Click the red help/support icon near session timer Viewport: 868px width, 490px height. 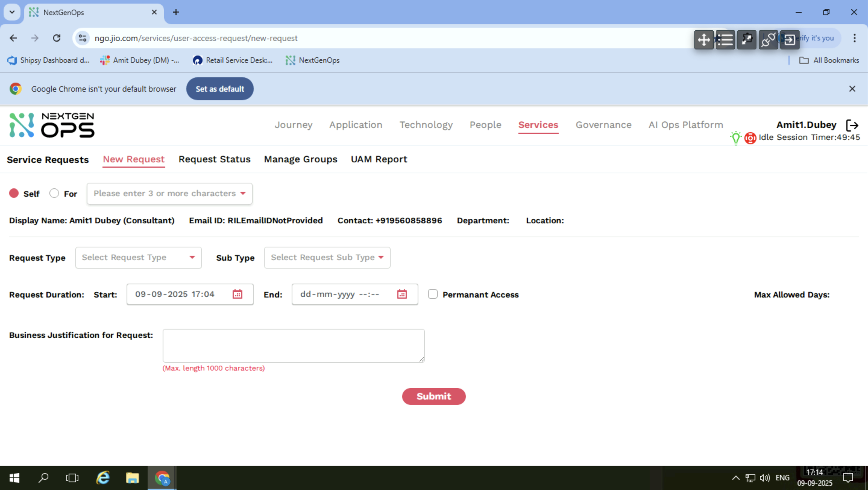tap(751, 138)
